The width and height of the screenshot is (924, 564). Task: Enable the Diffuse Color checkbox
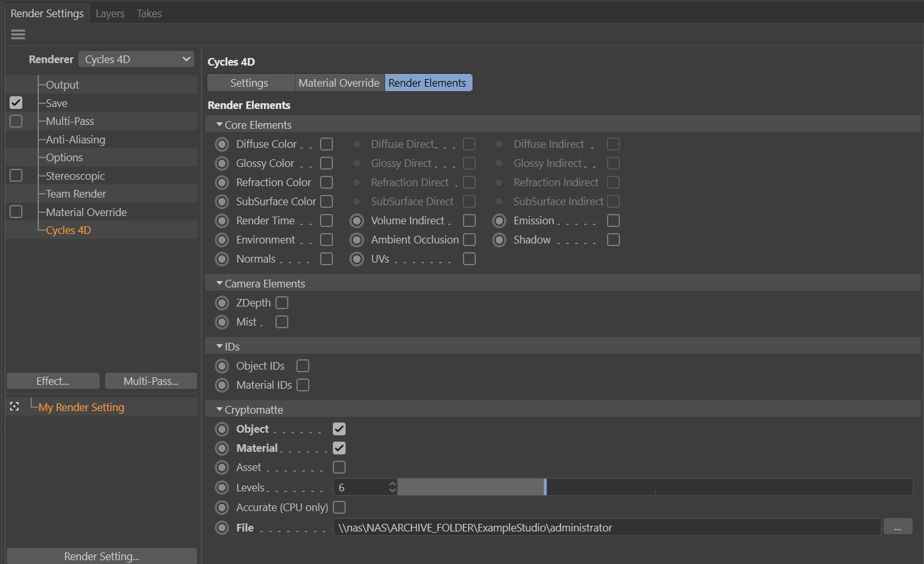pyautogui.click(x=326, y=144)
